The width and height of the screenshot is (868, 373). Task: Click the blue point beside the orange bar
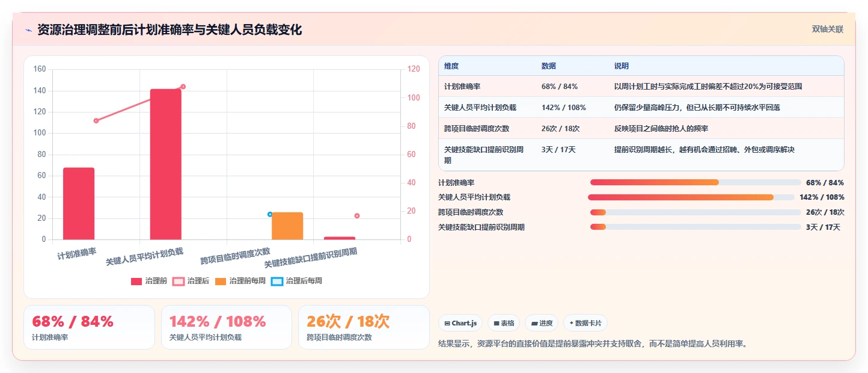click(x=270, y=214)
